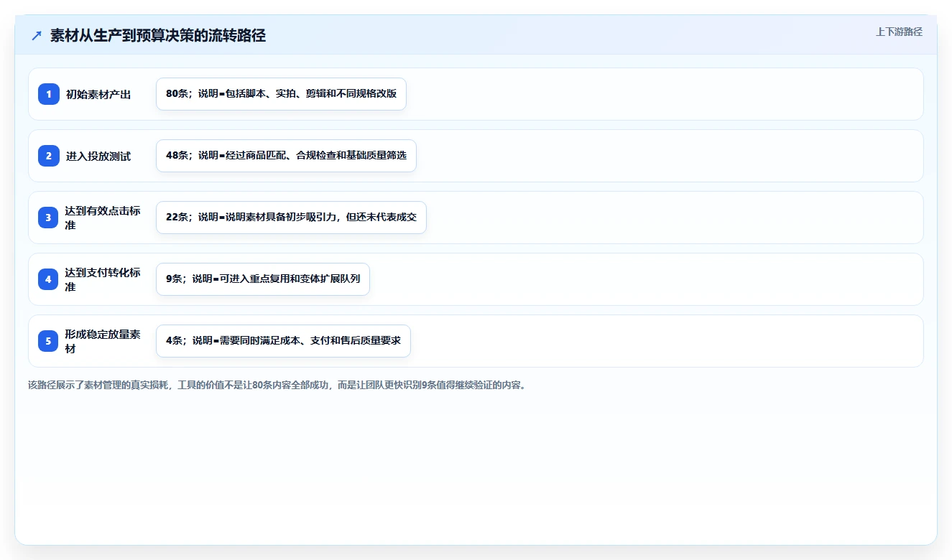Select step number 3 badge
The width and height of the screenshot is (952, 560).
(x=49, y=218)
